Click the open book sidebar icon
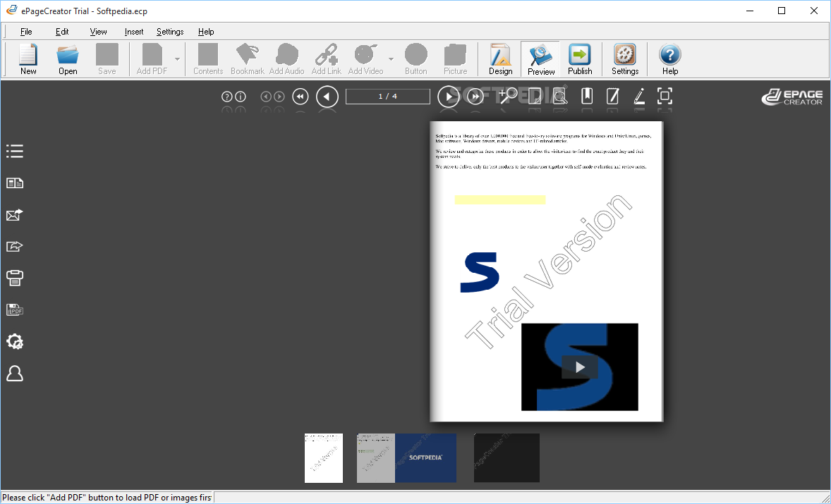831x504 pixels. click(x=15, y=183)
